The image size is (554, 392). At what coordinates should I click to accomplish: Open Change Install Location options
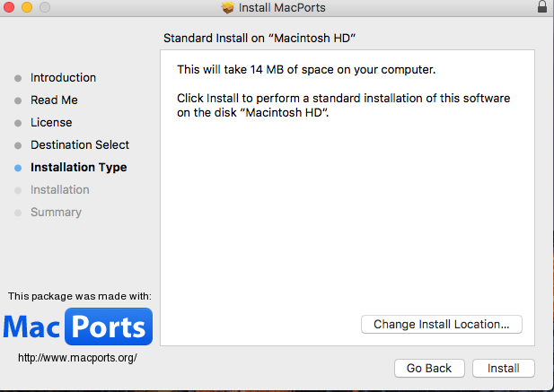point(441,324)
